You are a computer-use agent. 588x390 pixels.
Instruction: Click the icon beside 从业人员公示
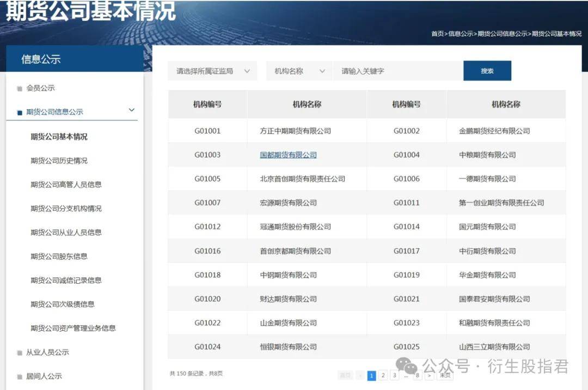(19, 352)
